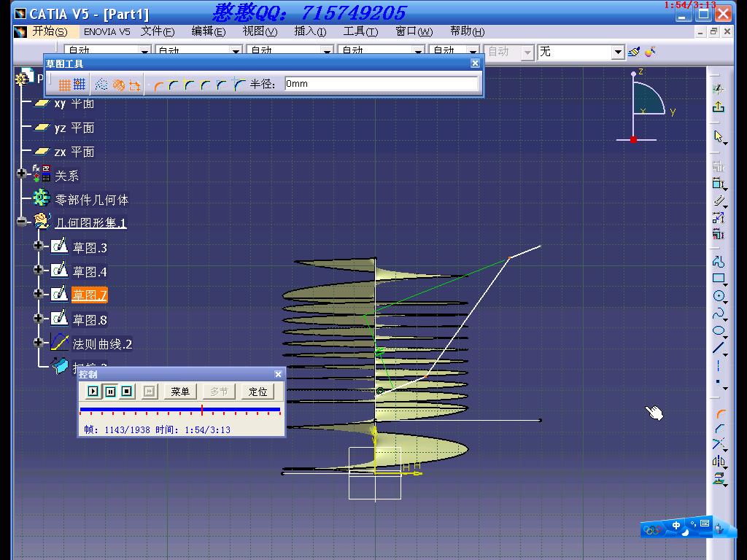Open the 开始 menu
Screen dimensions: 747x560
[x=50, y=31]
